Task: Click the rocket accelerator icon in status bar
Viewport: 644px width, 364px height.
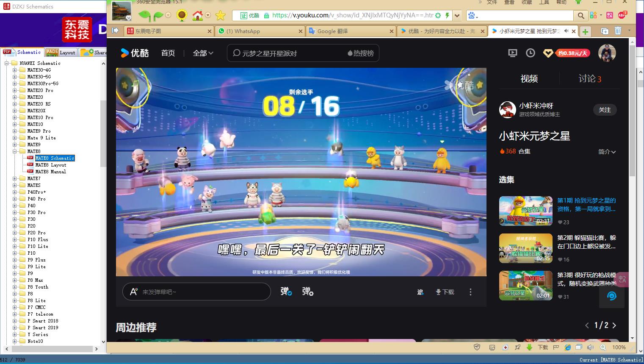Action: tap(517, 347)
